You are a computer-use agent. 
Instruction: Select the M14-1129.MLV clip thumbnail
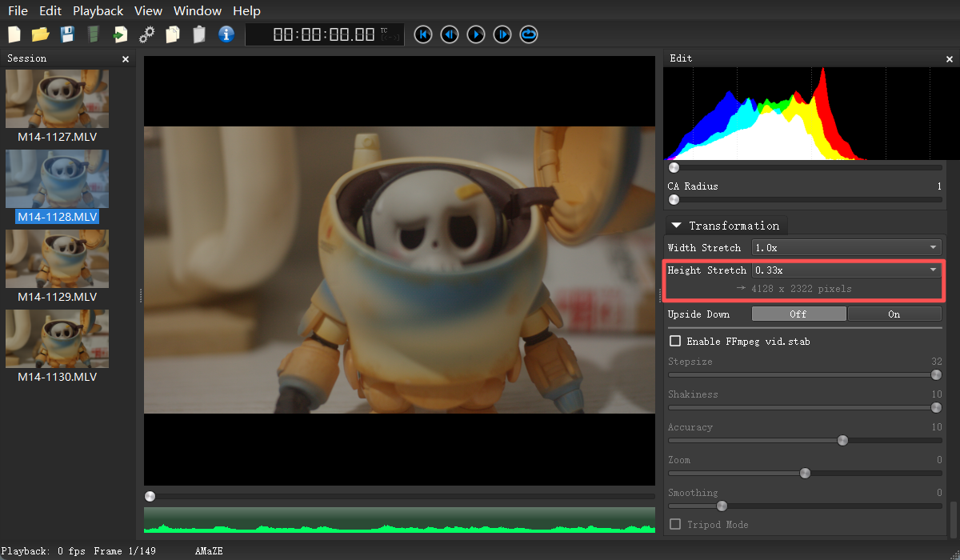point(57,259)
